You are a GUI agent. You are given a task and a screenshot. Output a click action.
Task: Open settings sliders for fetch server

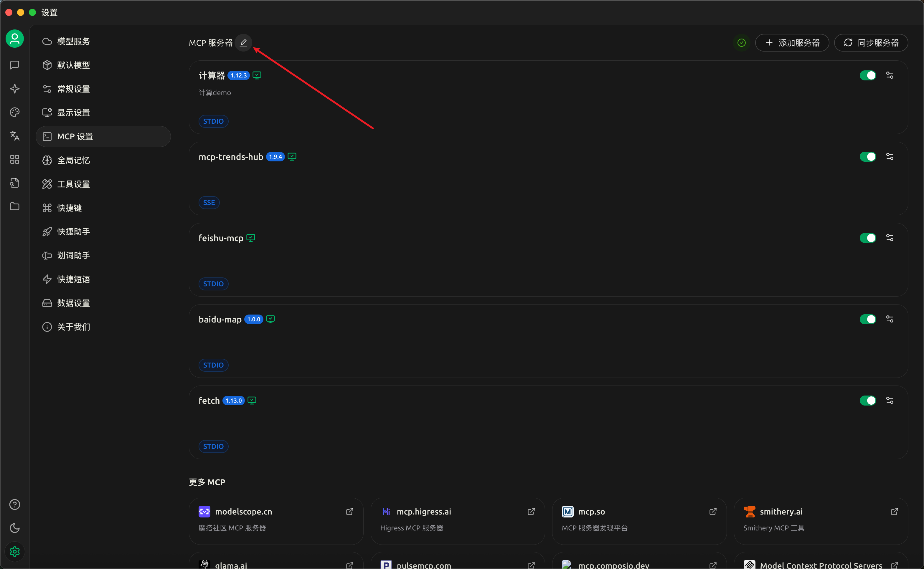pyautogui.click(x=890, y=401)
